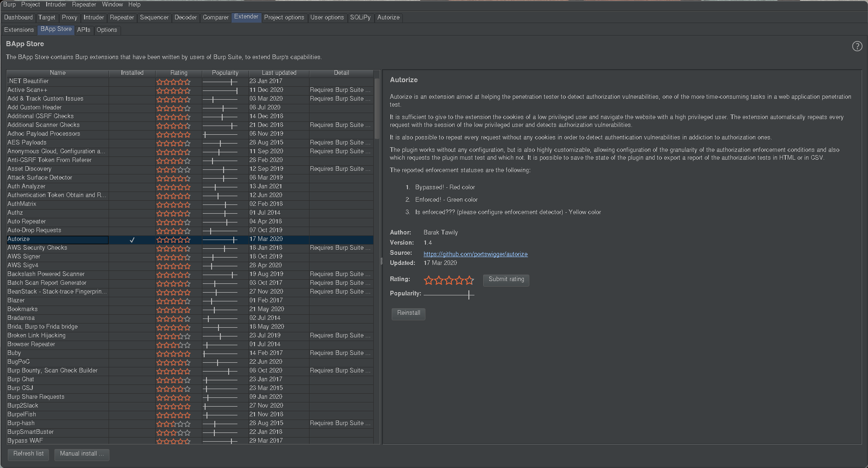868x468 pixels.
Task: Click the Installed checkmark for Autorize
Action: pyautogui.click(x=132, y=240)
